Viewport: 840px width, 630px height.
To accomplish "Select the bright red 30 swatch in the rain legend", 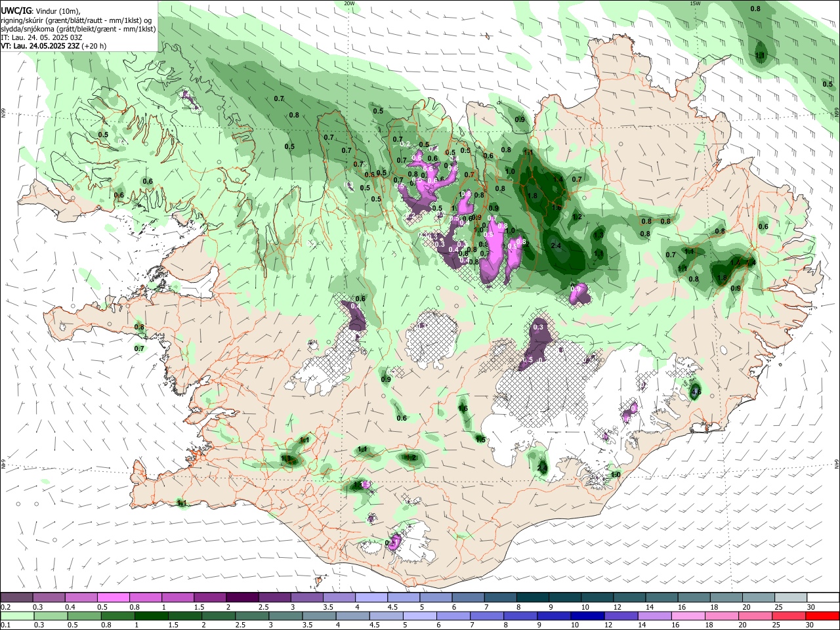I will [x=823, y=616].
